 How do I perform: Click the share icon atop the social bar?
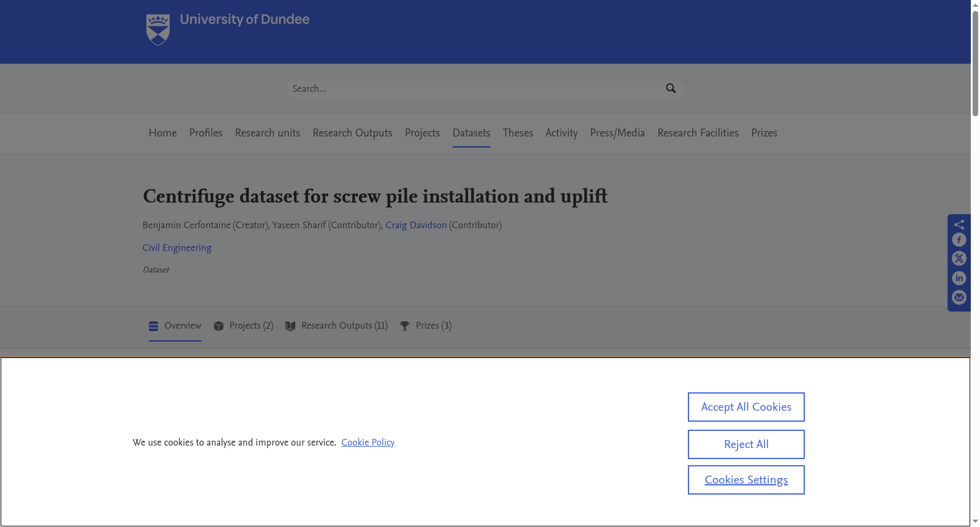tap(959, 224)
